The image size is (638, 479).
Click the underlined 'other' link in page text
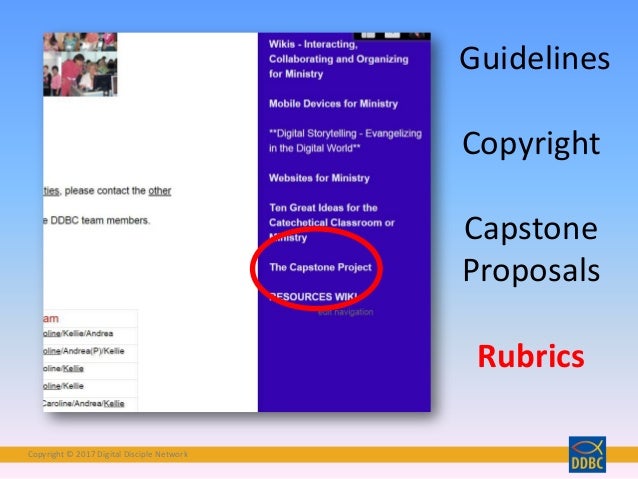point(160,190)
